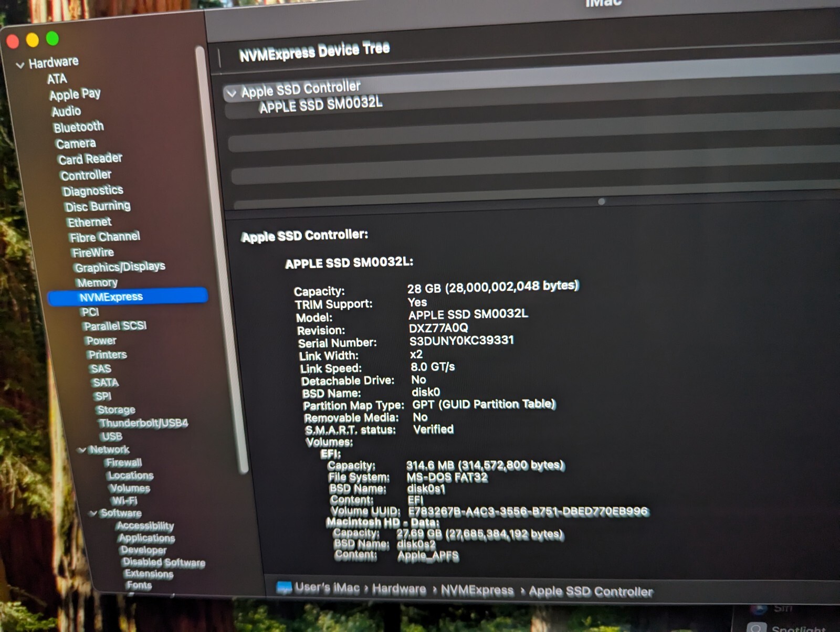Click Apple SSD Controller in the path bar
840x632 pixels.
pyautogui.click(x=591, y=592)
